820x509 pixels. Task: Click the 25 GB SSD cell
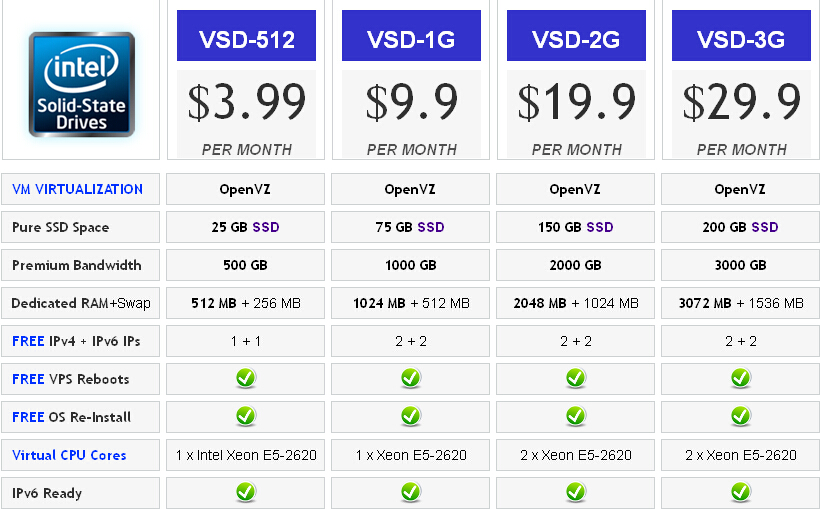[245, 227]
